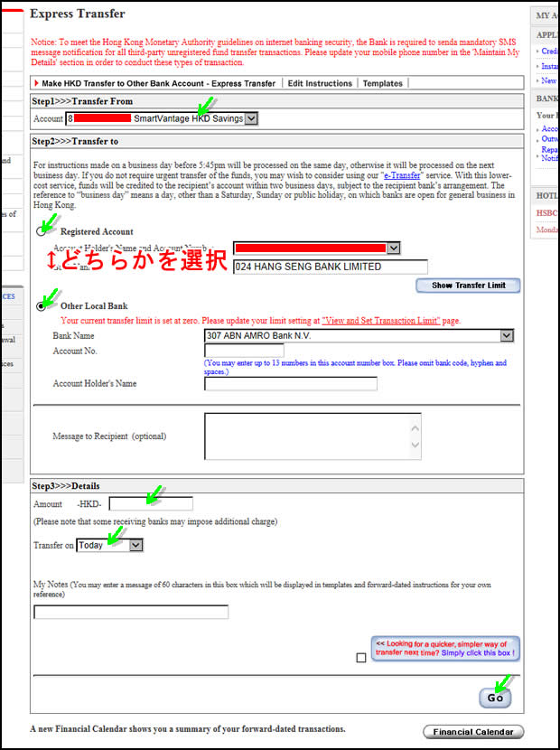Open the Templates tab

click(x=383, y=83)
